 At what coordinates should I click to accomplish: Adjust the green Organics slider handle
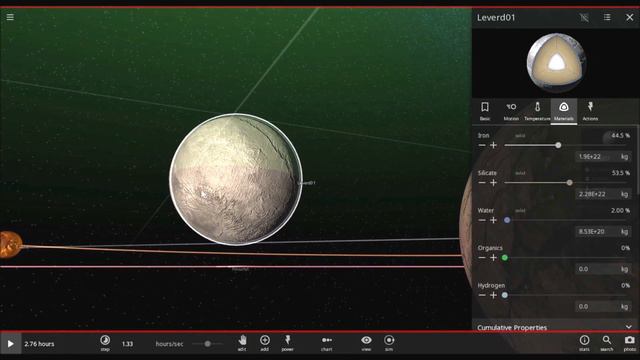click(x=505, y=258)
